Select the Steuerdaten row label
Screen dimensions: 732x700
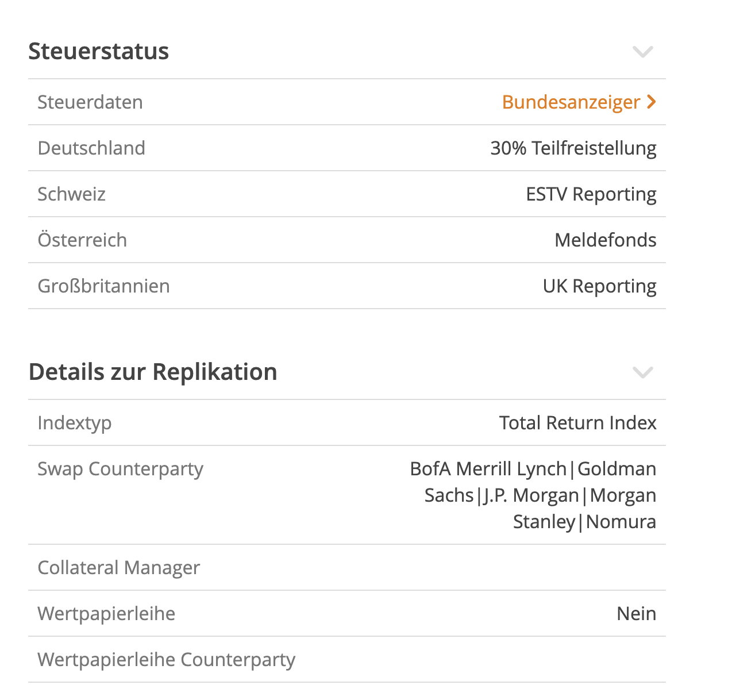click(90, 102)
